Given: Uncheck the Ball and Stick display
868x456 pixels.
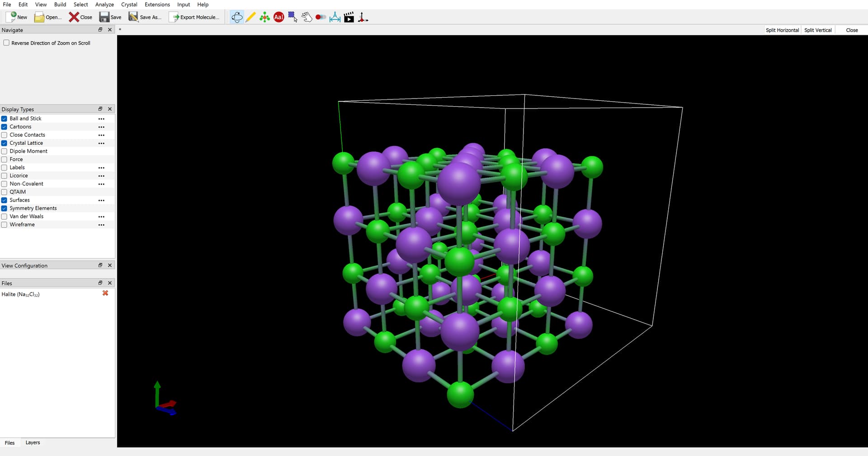Looking at the screenshot, I should pos(5,119).
